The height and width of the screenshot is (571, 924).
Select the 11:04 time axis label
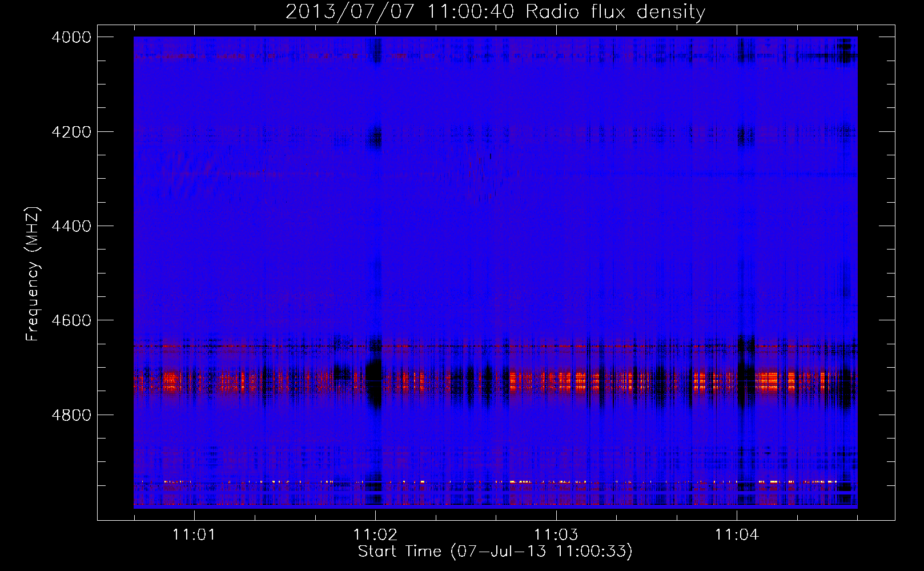pos(737,535)
